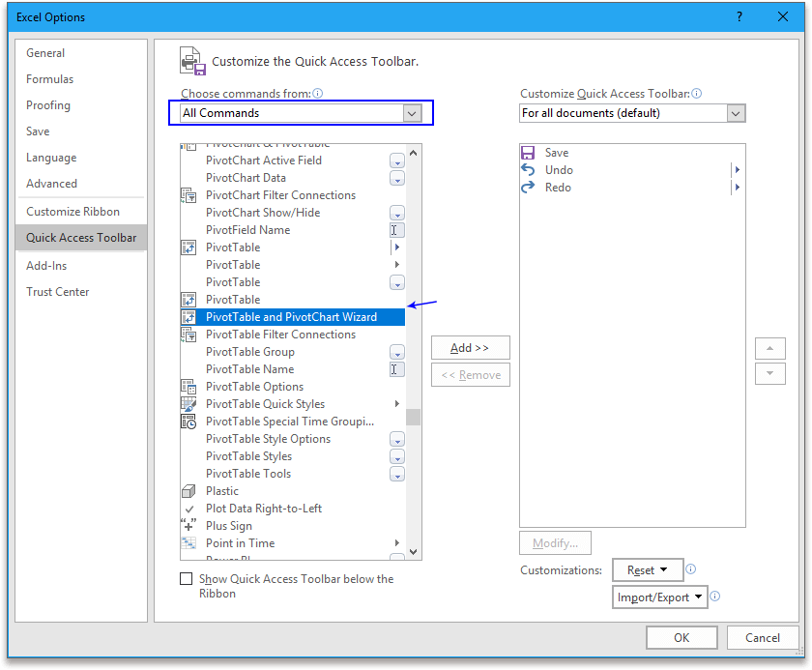
Task: Click the Cancel button
Action: pos(763,637)
